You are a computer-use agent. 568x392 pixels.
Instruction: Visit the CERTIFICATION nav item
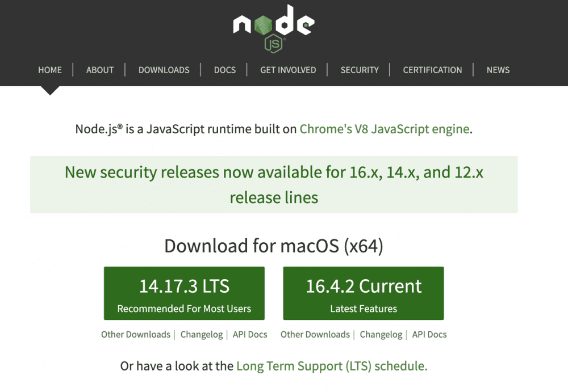pos(432,70)
